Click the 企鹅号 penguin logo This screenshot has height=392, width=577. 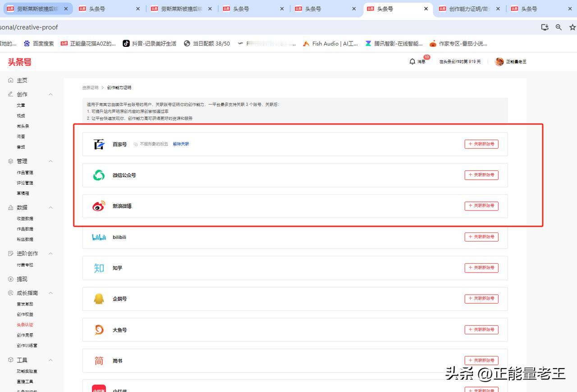(99, 299)
